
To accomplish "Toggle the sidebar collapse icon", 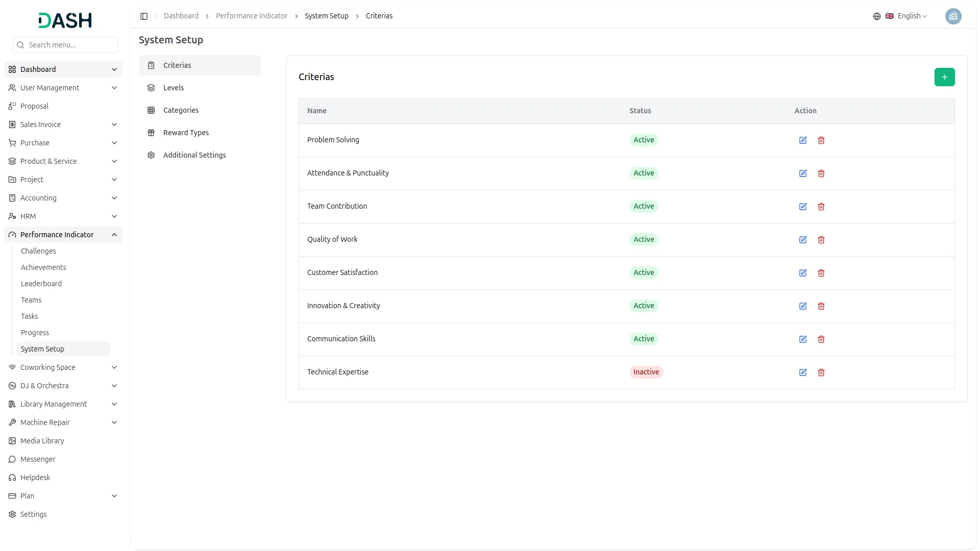I will point(144,16).
